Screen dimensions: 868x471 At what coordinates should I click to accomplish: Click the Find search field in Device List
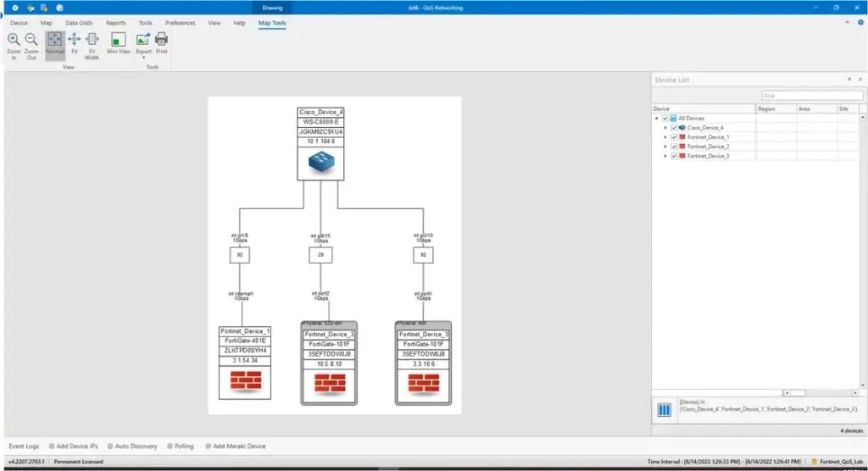pyautogui.click(x=811, y=96)
